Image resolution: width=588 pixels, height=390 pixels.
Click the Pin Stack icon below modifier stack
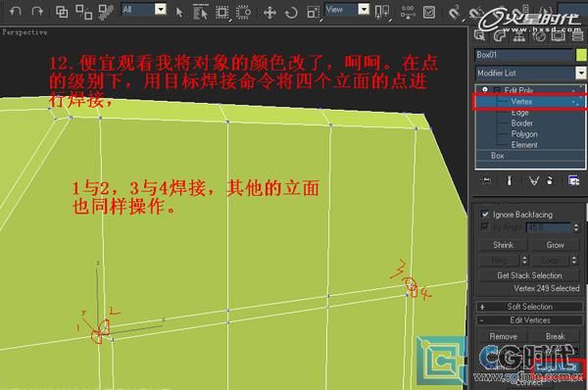(485, 180)
